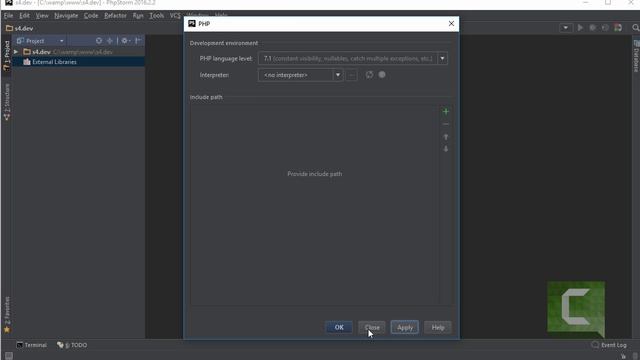The height and width of the screenshot is (360, 640).
Task: Open interpreter browse ellipsis button
Action: [x=351, y=75]
